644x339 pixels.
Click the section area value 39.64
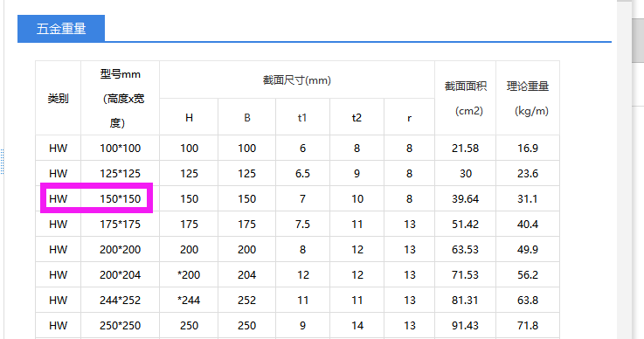(x=466, y=199)
